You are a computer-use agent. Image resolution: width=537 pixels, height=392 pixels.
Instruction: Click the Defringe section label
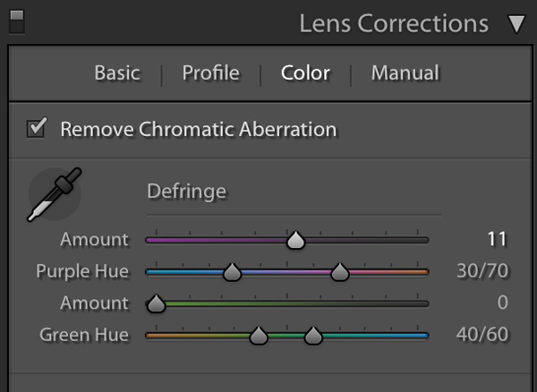point(187,191)
